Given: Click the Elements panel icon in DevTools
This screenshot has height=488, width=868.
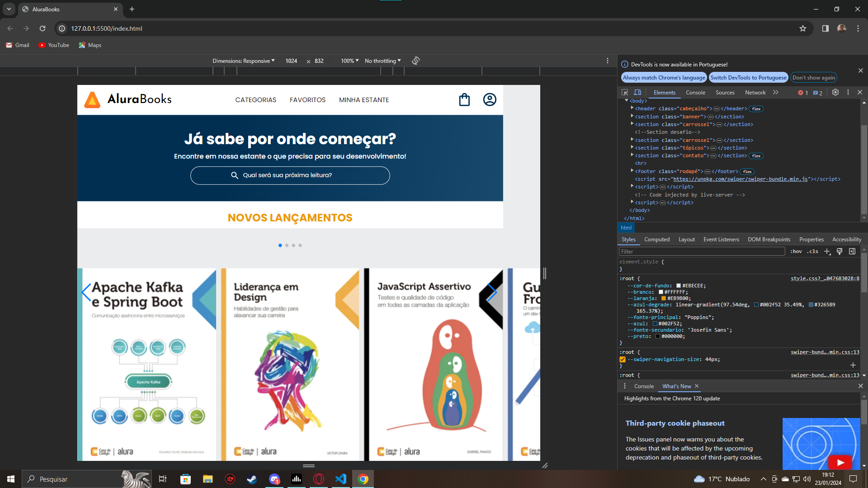Looking at the screenshot, I should click(x=664, y=92).
